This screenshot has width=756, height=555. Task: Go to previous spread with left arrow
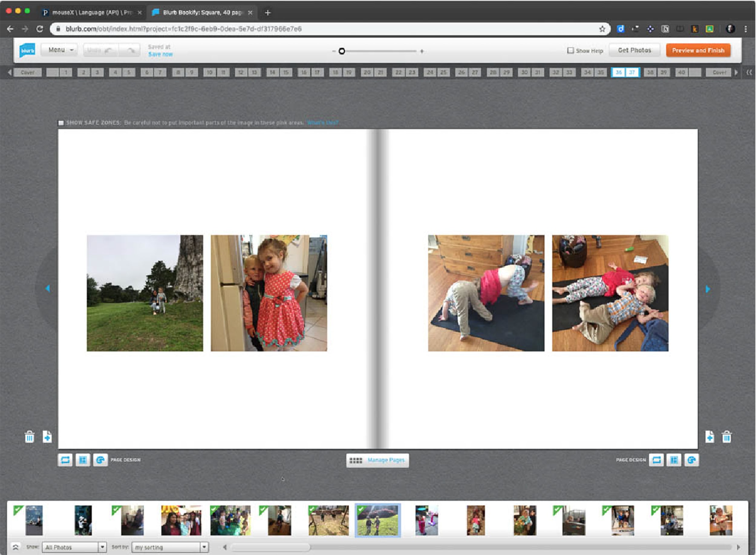point(48,288)
